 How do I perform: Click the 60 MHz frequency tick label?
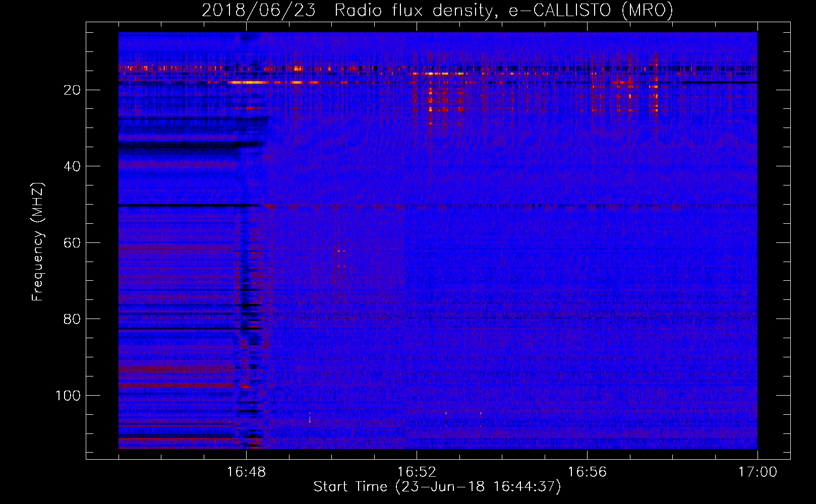72,243
